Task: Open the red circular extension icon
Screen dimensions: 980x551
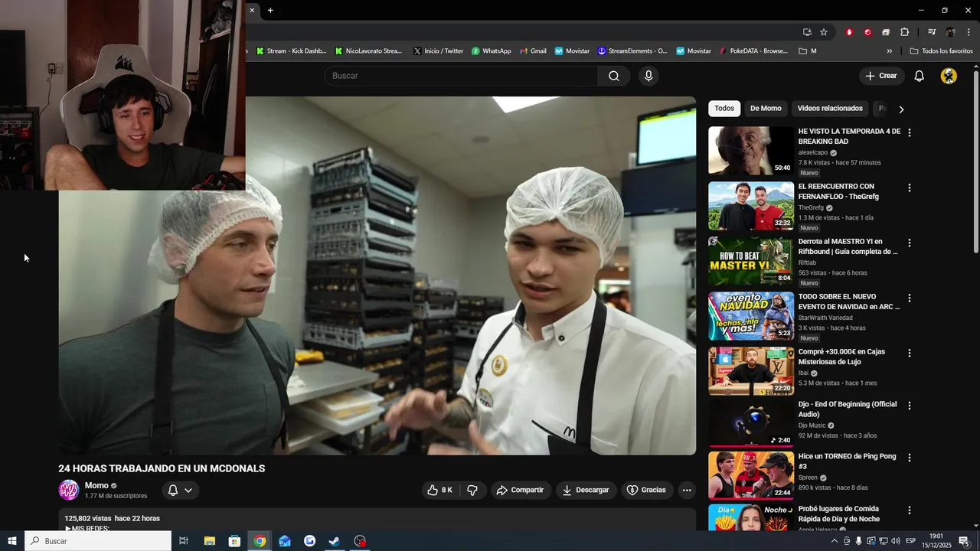Action: pos(867,32)
